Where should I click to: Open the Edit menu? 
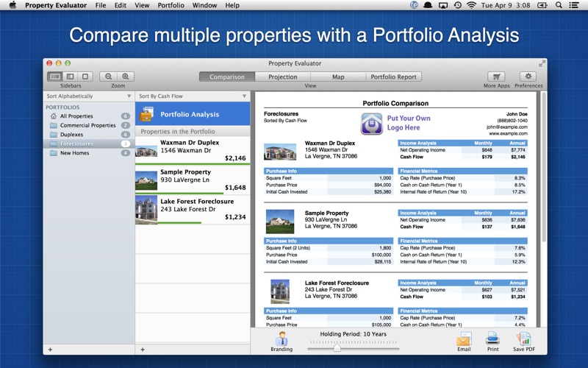(121, 5)
